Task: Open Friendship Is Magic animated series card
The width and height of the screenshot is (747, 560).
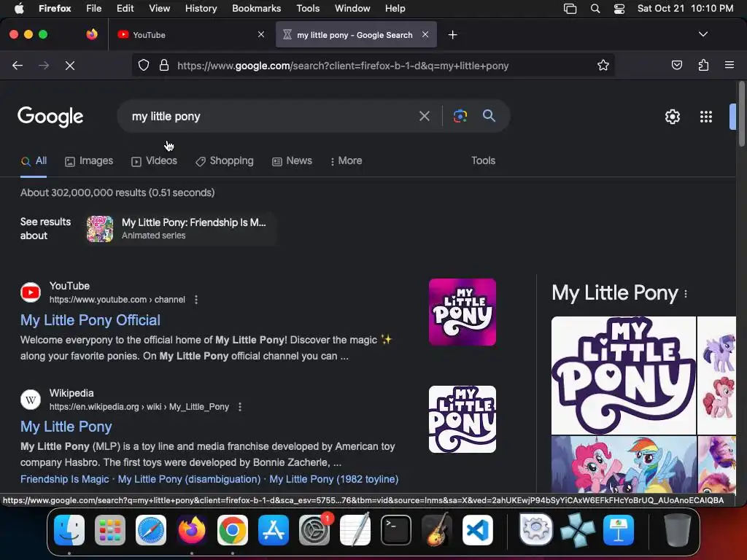Action: 181,228
